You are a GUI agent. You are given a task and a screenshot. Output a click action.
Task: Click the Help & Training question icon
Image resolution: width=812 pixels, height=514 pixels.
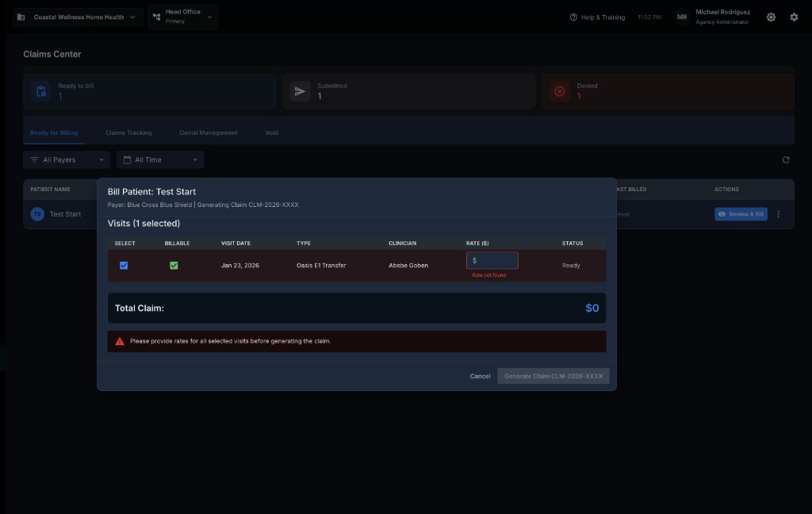click(x=573, y=17)
